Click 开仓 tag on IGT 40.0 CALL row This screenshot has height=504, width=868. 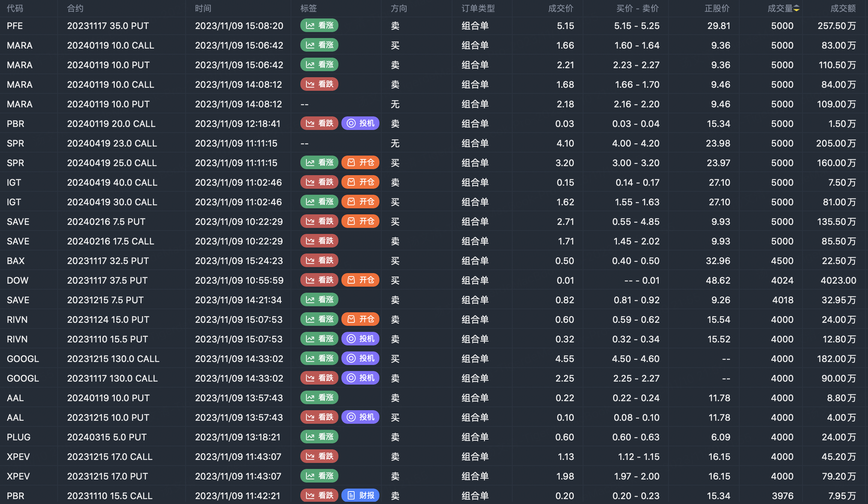click(360, 182)
